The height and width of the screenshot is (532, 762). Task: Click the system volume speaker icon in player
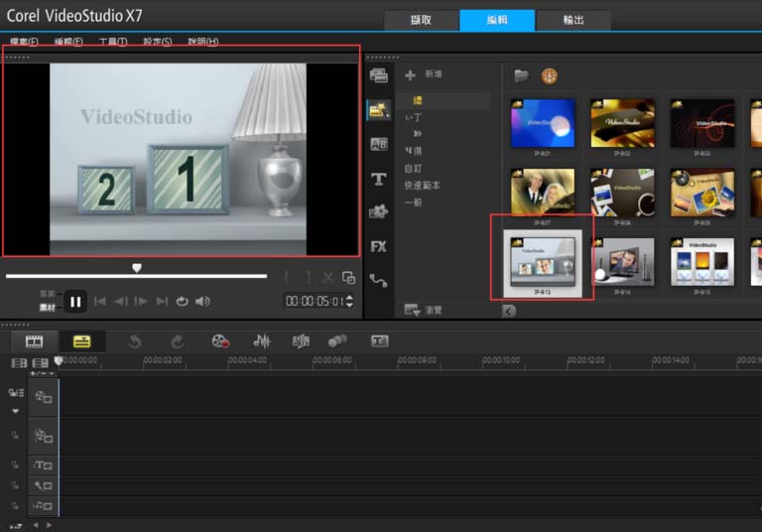click(x=202, y=302)
